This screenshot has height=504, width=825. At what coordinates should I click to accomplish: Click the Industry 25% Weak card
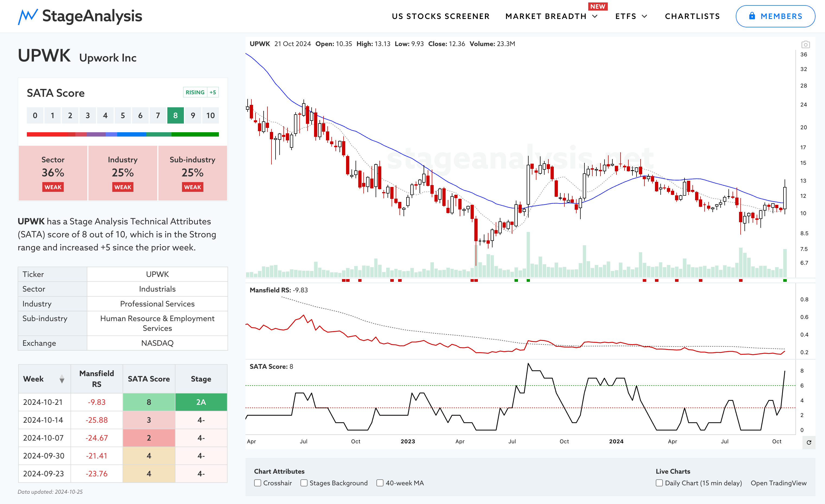[x=123, y=173]
